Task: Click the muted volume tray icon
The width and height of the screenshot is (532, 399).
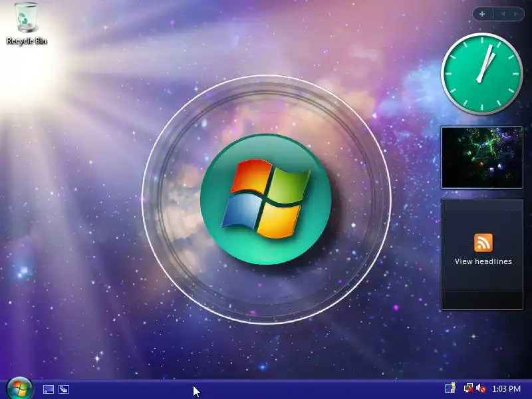Action: coord(481,388)
